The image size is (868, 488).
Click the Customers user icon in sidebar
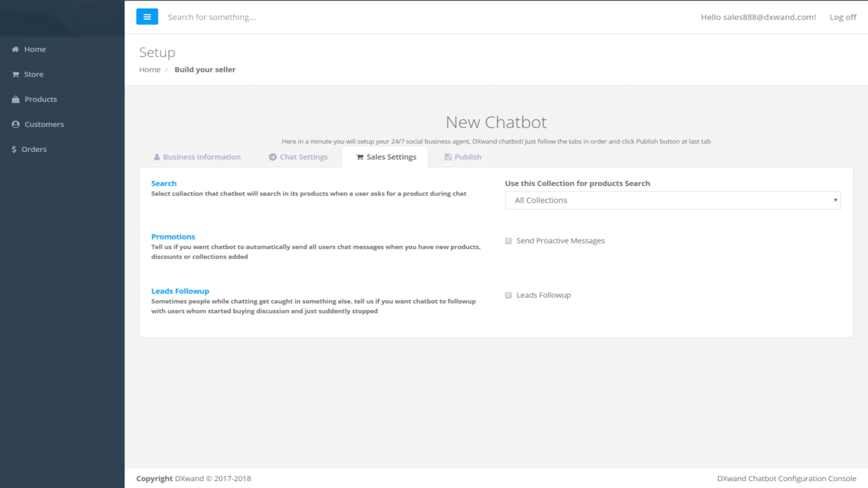[x=16, y=125]
